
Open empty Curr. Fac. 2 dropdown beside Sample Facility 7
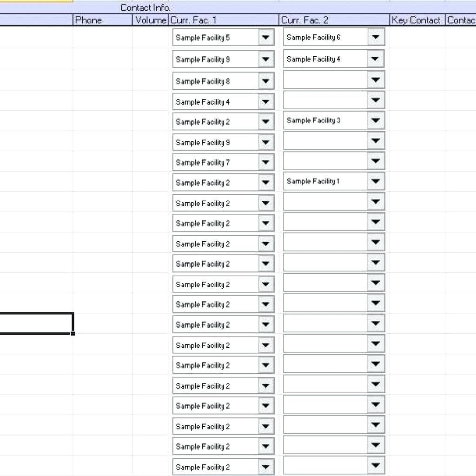376,161
